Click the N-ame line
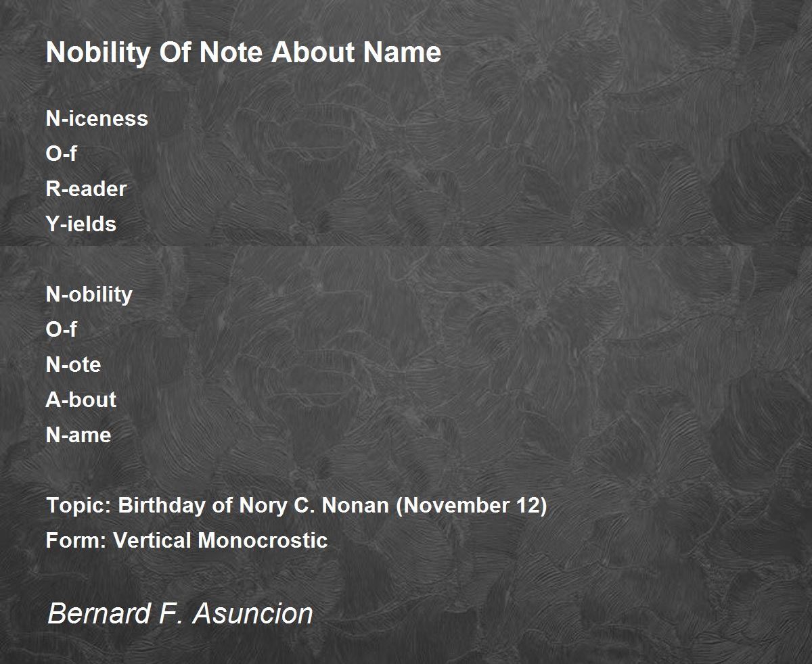This screenshot has height=664, width=812. (78, 435)
